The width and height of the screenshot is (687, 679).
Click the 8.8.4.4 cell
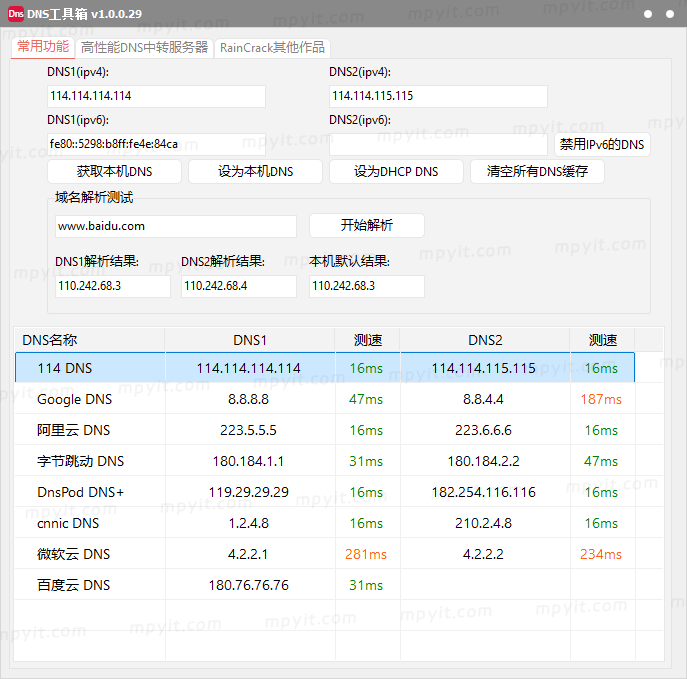483,400
